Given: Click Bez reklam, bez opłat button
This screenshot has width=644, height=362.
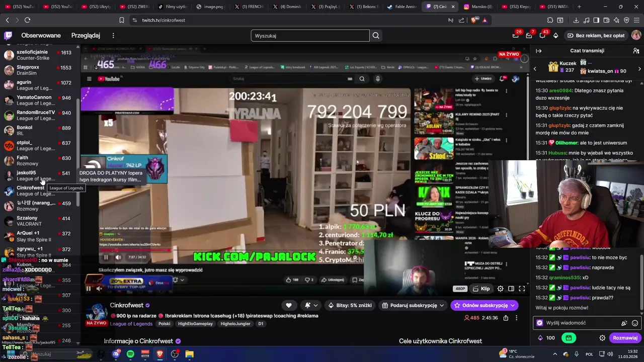Looking at the screenshot, I should [596, 35].
